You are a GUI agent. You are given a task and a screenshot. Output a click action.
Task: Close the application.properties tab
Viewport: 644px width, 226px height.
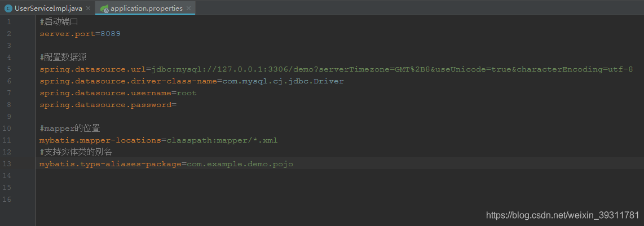pyautogui.click(x=188, y=8)
